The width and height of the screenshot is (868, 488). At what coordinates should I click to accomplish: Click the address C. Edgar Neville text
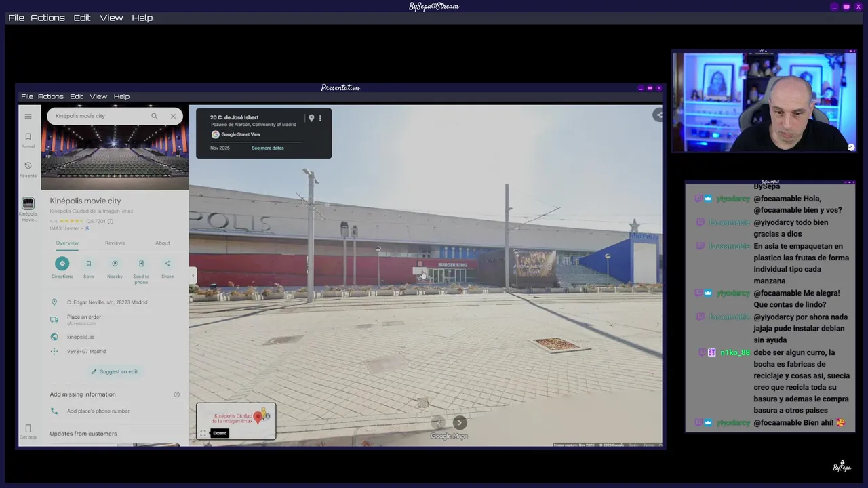pyautogui.click(x=107, y=302)
